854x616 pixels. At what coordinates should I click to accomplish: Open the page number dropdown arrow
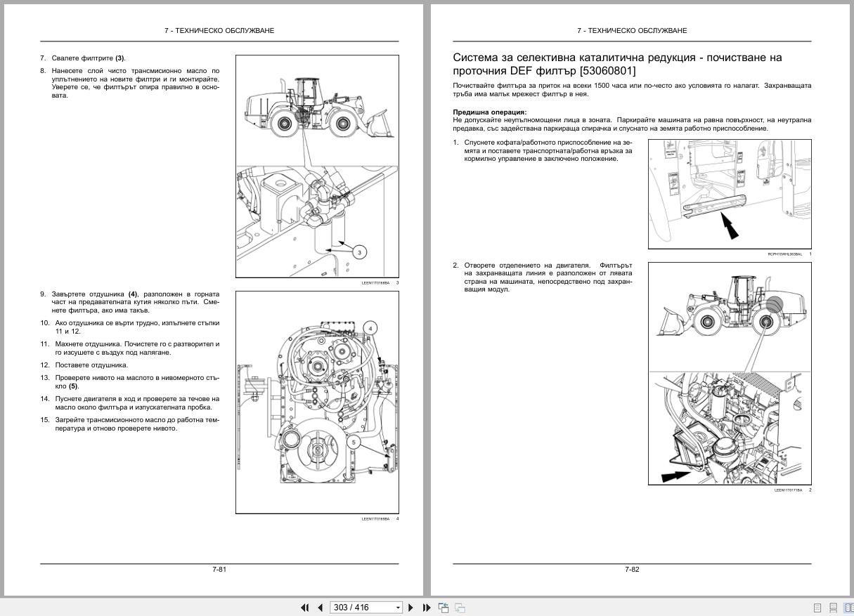pyautogui.click(x=399, y=608)
